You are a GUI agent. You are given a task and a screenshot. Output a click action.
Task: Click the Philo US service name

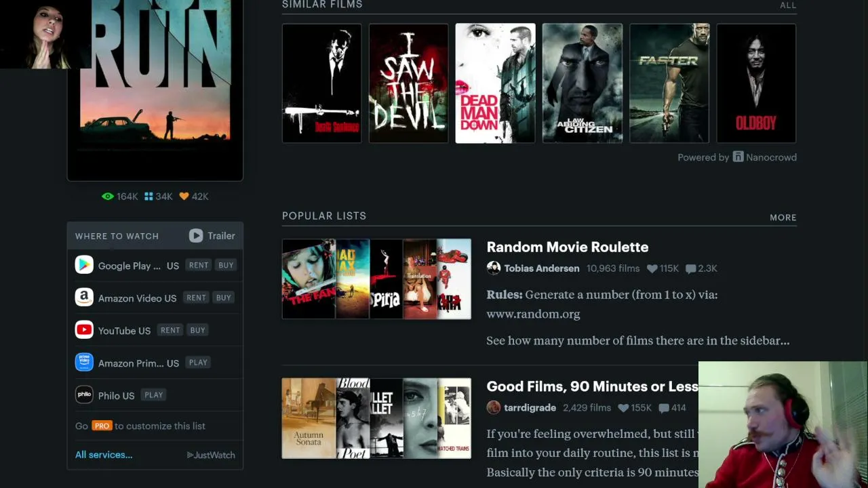tap(116, 396)
